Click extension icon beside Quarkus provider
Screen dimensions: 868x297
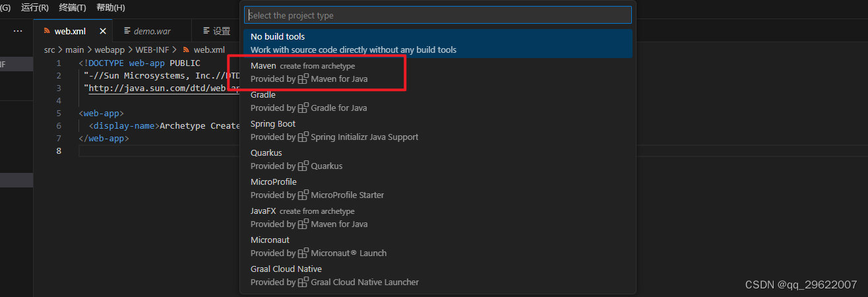[x=303, y=166]
